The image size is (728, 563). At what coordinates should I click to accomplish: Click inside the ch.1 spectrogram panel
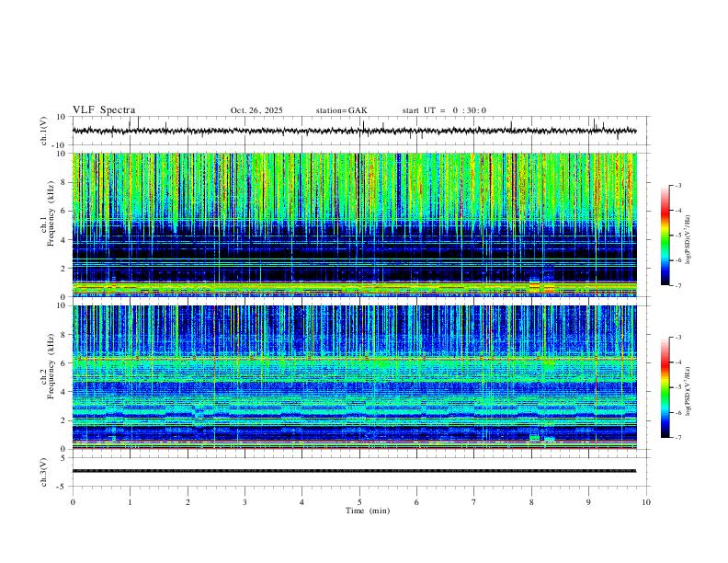coord(354,224)
